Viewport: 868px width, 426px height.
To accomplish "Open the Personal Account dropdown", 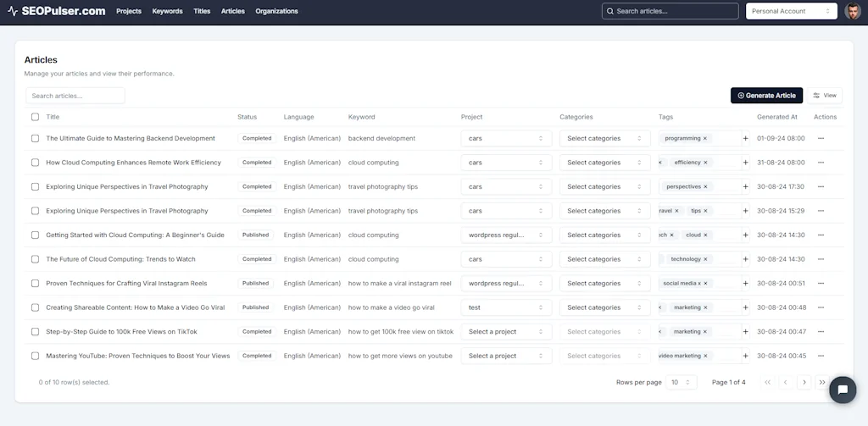I will (791, 11).
